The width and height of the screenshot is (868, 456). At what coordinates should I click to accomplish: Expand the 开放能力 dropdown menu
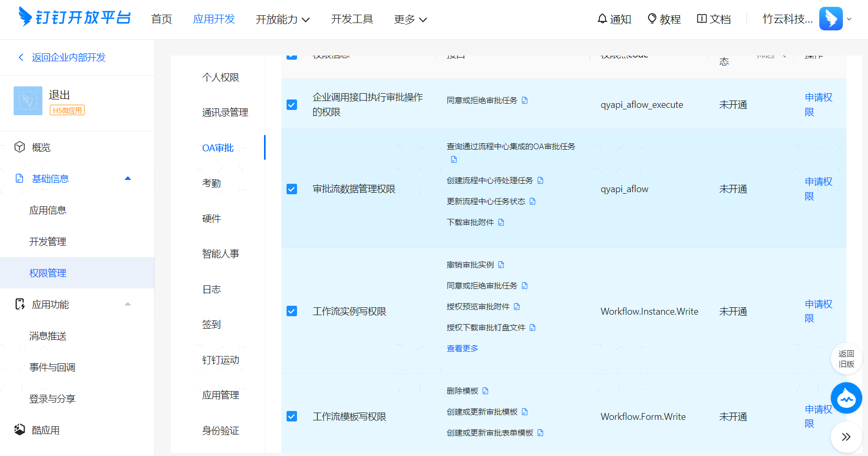[x=283, y=19]
